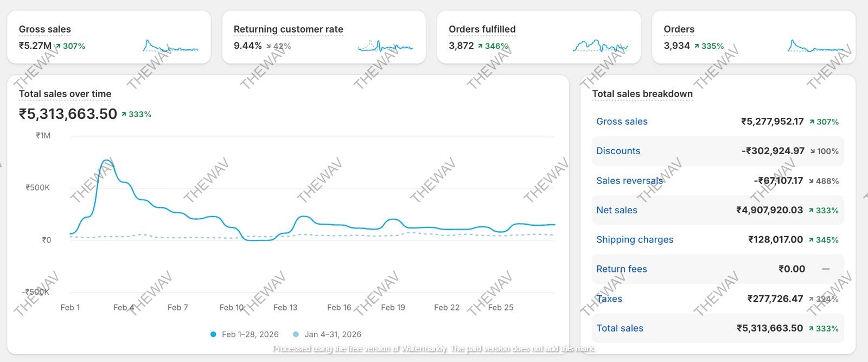
Task: Open the Net sales breakdown link
Action: pos(617,210)
